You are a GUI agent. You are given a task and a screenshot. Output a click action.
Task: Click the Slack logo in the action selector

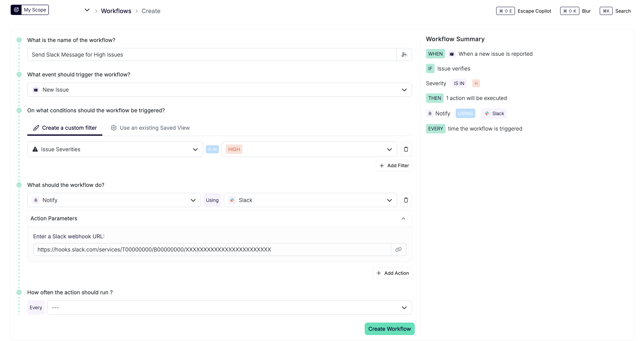[x=232, y=200]
